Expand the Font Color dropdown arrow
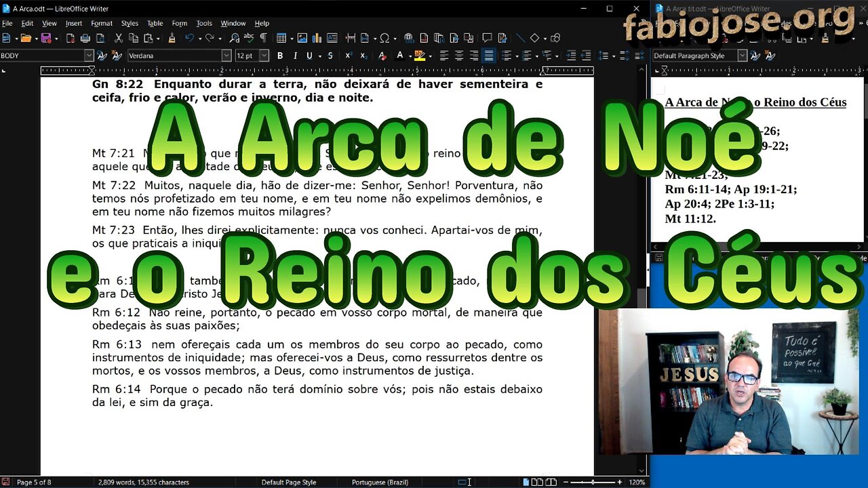The height and width of the screenshot is (488, 868). click(x=409, y=56)
